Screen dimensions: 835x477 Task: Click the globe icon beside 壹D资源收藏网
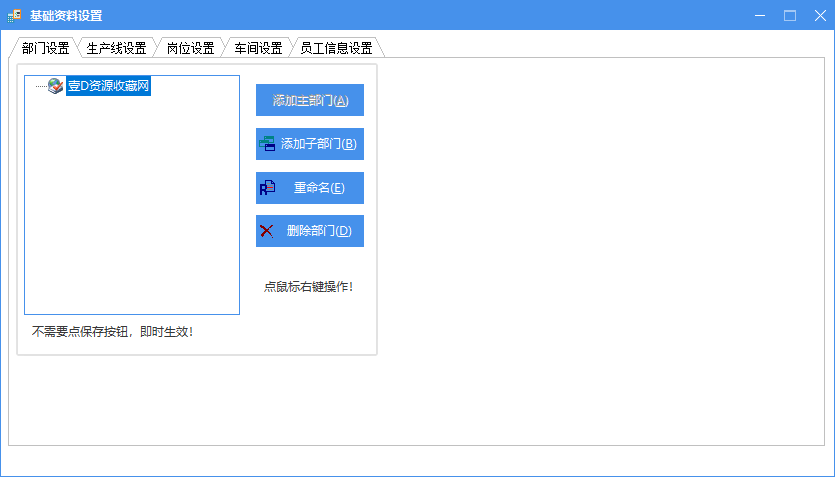coord(55,86)
